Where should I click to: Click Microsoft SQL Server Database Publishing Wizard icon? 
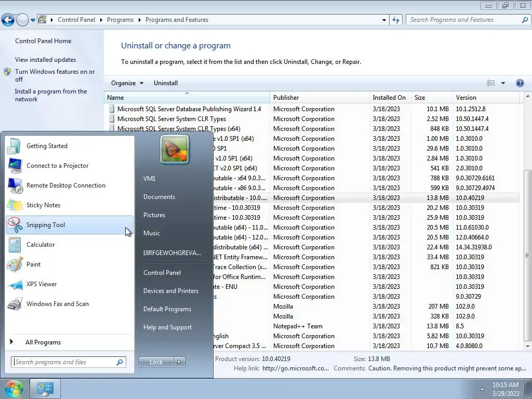[x=112, y=109]
